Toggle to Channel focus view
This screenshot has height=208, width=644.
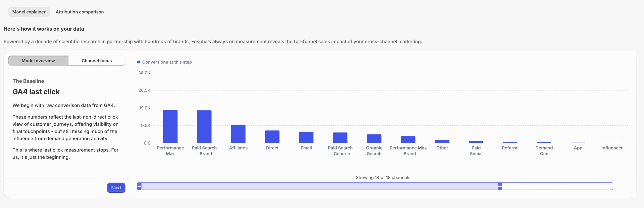97,61
